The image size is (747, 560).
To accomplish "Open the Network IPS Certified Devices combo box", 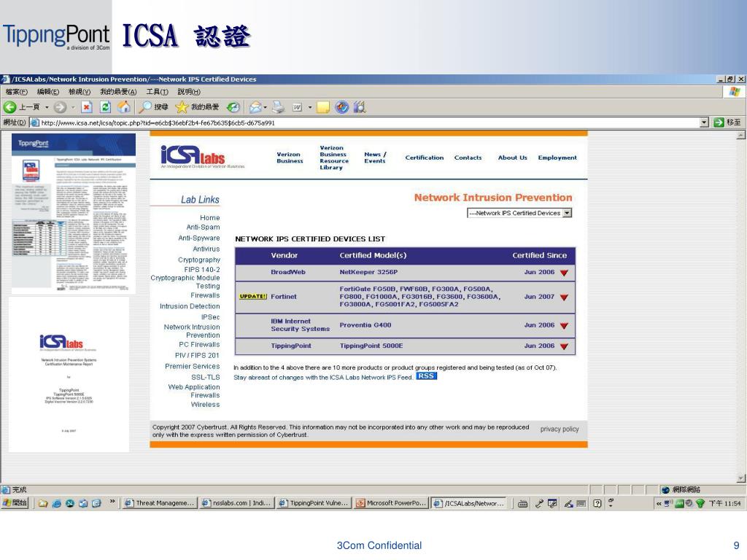I will tap(519, 213).
